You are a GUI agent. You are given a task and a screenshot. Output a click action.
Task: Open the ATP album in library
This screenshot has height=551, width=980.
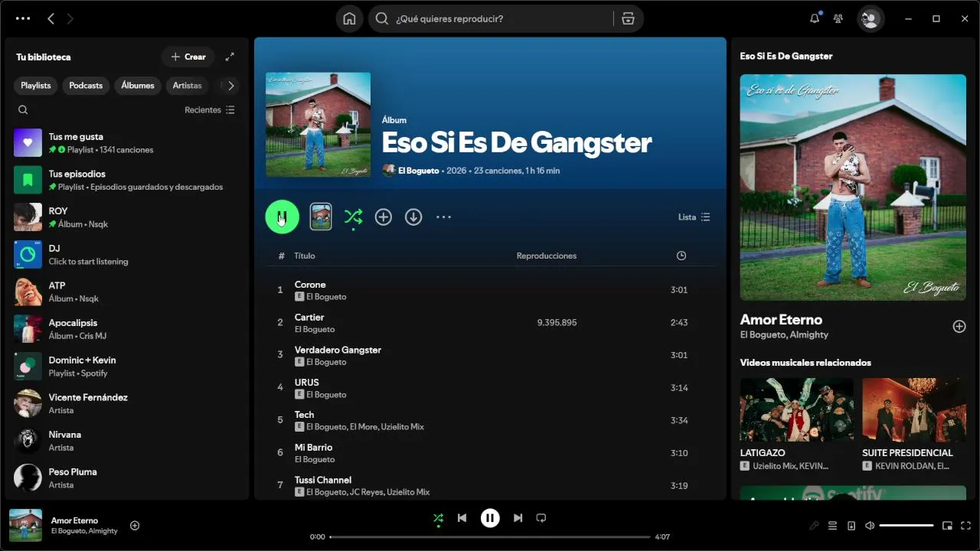[127, 292]
